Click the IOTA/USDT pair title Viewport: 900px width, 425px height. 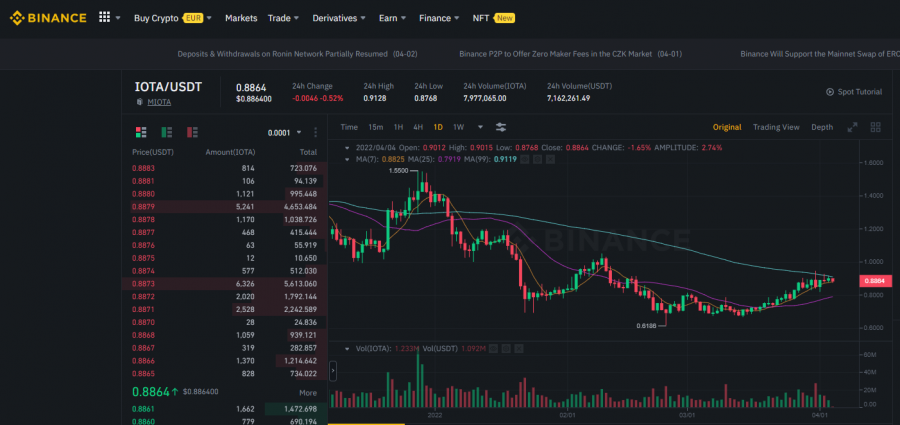pyautogui.click(x=168, y=87)
